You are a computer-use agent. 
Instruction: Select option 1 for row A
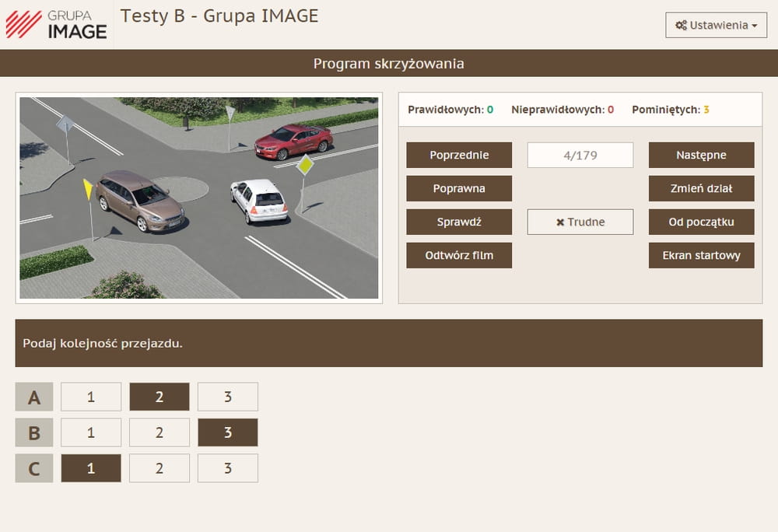91,397
